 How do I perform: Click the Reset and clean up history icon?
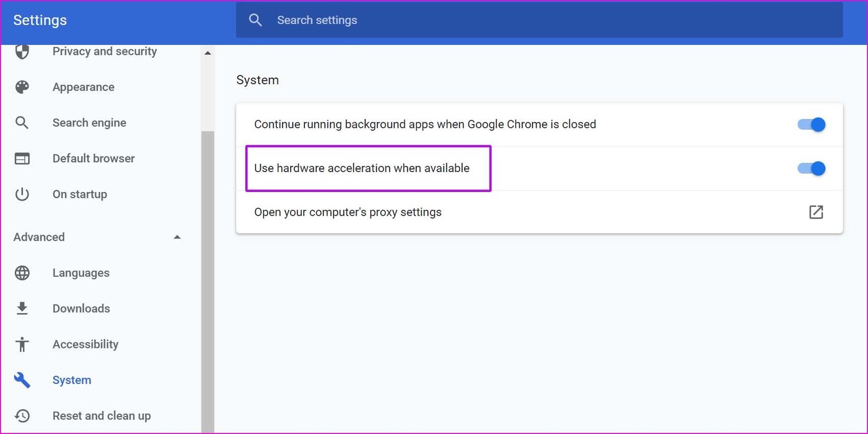click(22, 416)
